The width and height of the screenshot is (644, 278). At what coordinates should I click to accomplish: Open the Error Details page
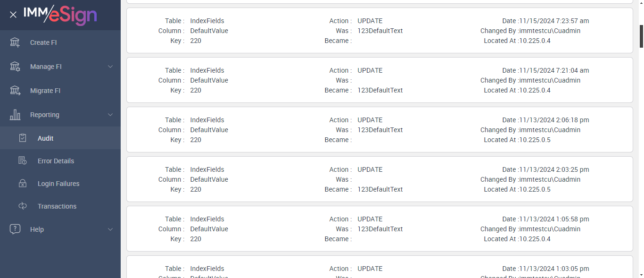coord(56,161)
